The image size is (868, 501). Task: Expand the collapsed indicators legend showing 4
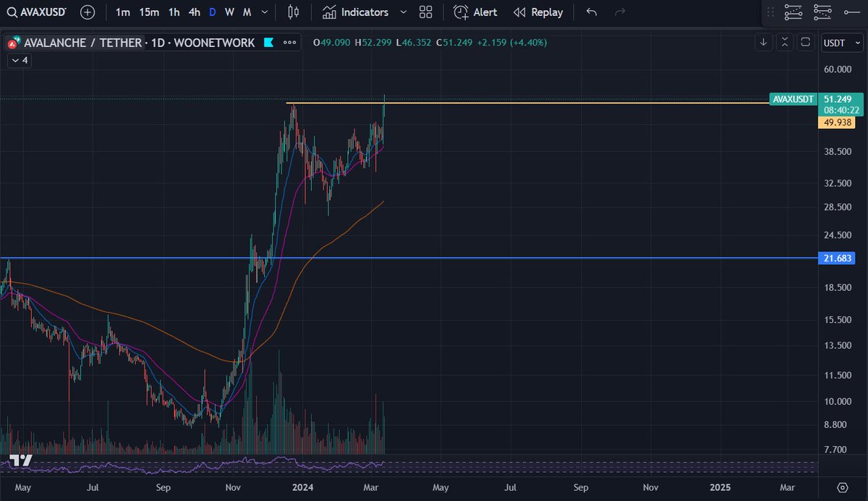point(19,61)
